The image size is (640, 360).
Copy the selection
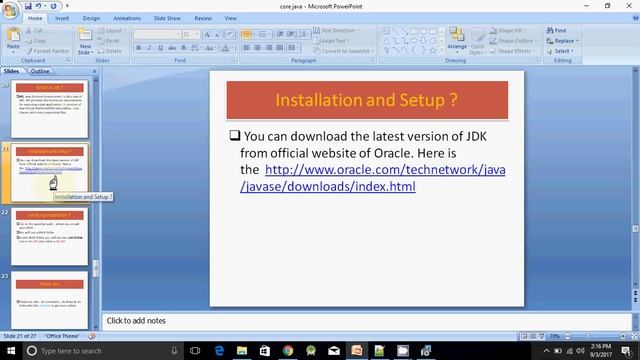click(36, 41)
